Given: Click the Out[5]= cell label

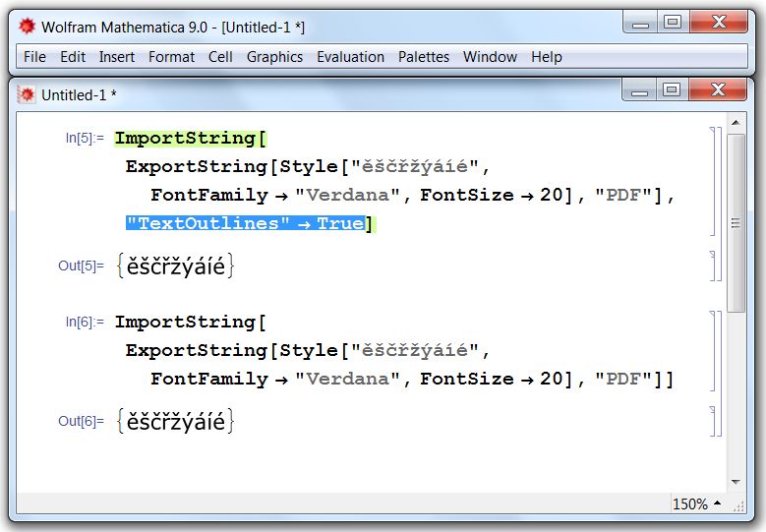Looking at the screenshot, I should tap(81, 266).
